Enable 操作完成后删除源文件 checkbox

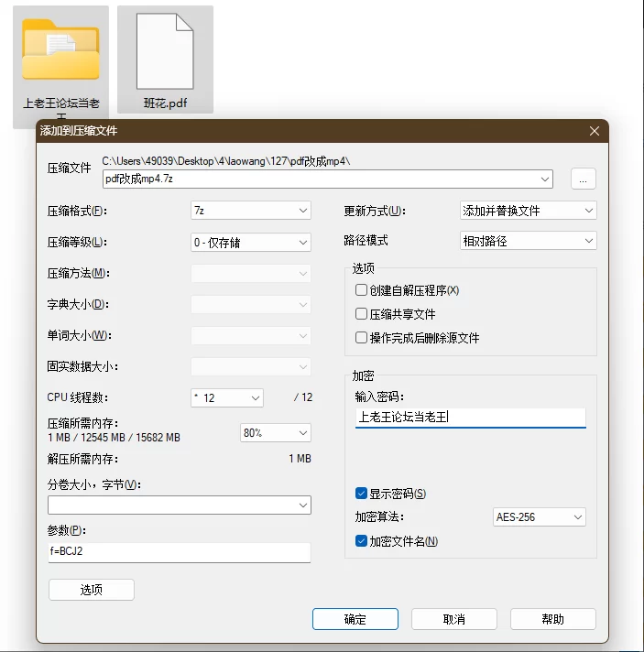pos(361,337)
